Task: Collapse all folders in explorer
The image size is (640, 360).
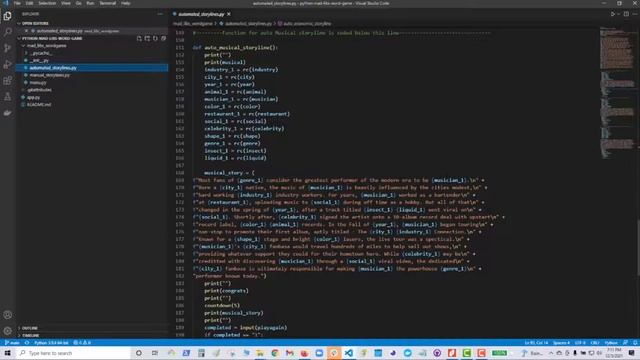Action: (163, 38)
